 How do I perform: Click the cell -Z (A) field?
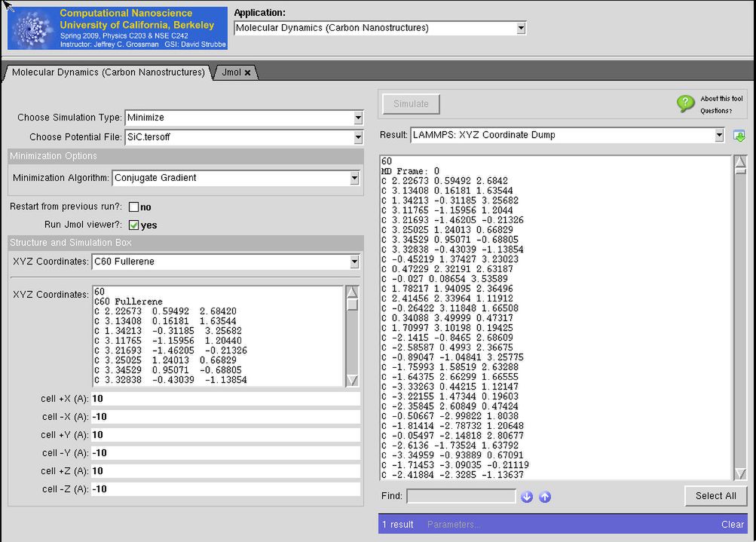[225, 489]
